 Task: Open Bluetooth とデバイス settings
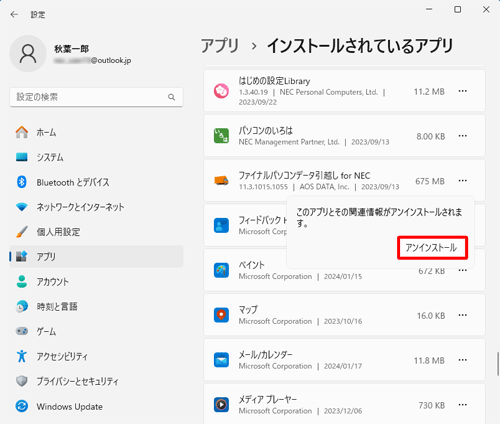point(96,182)
